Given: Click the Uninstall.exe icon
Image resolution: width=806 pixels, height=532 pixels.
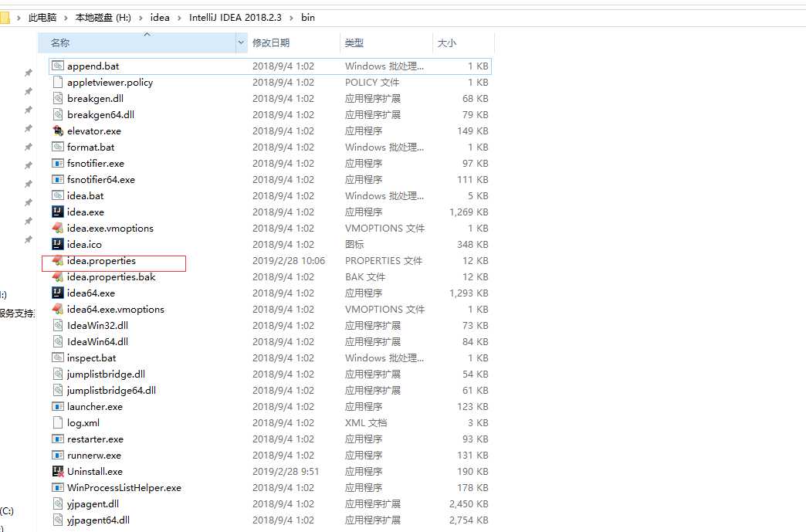Looking at the screenshot, I should pos(58,471).
